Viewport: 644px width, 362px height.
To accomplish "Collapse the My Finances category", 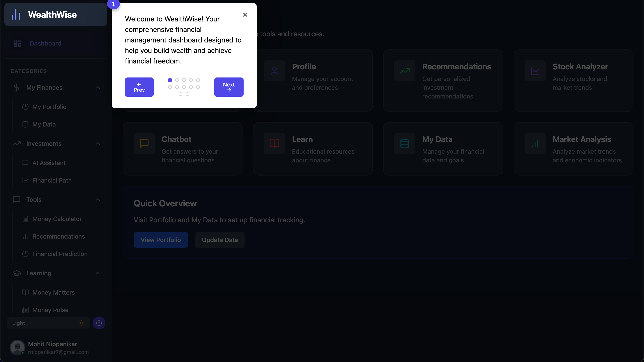I will (x=97, y=88).
